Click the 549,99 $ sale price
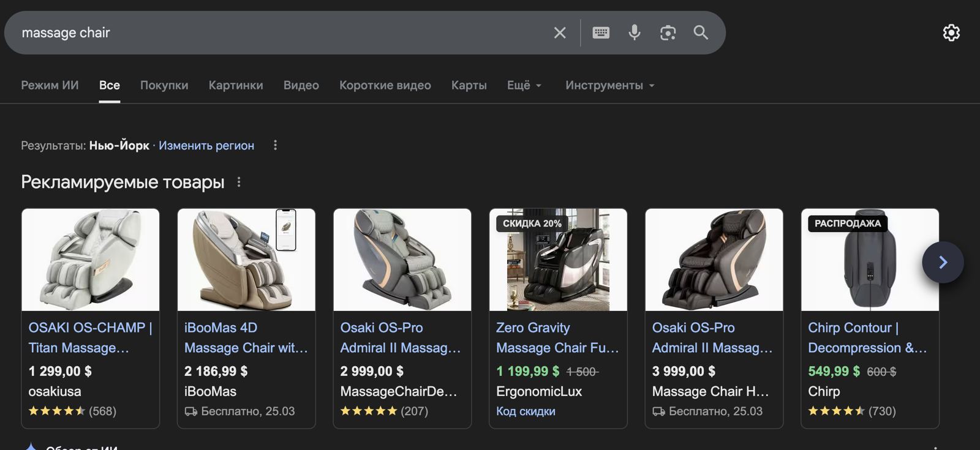Viewport: 980px width, 450px height. tap(834, 371)
